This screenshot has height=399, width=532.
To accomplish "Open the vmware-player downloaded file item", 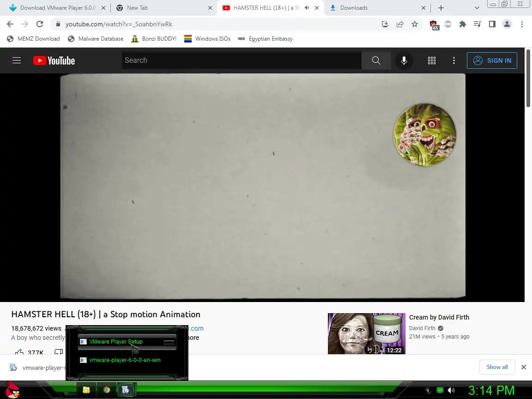I will coord(36,368).
